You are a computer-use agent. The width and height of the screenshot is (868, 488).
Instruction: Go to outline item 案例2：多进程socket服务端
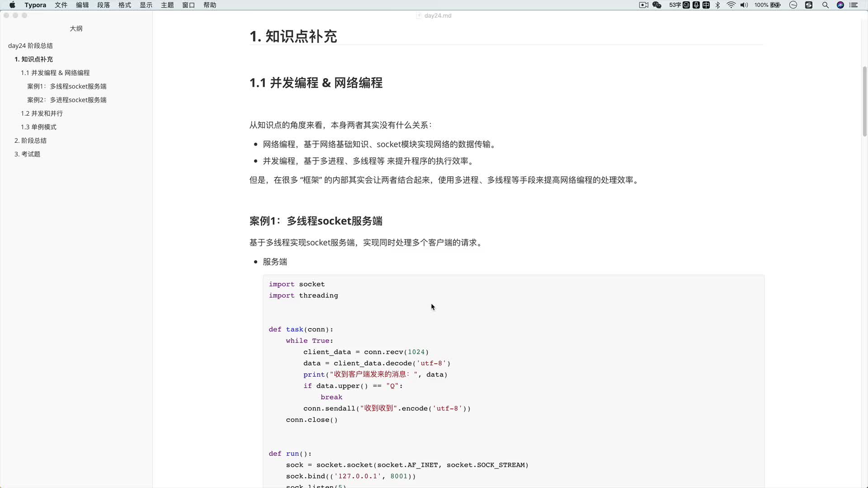click(67, 100)
